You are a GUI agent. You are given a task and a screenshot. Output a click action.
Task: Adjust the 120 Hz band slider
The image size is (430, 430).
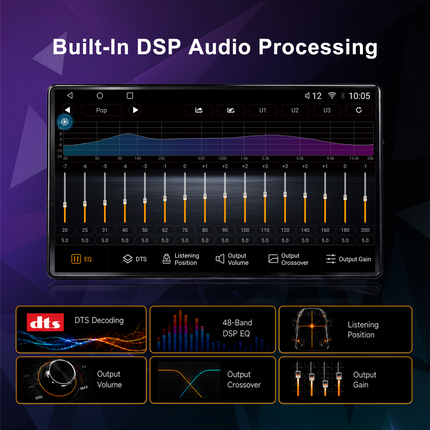point(285,197)
